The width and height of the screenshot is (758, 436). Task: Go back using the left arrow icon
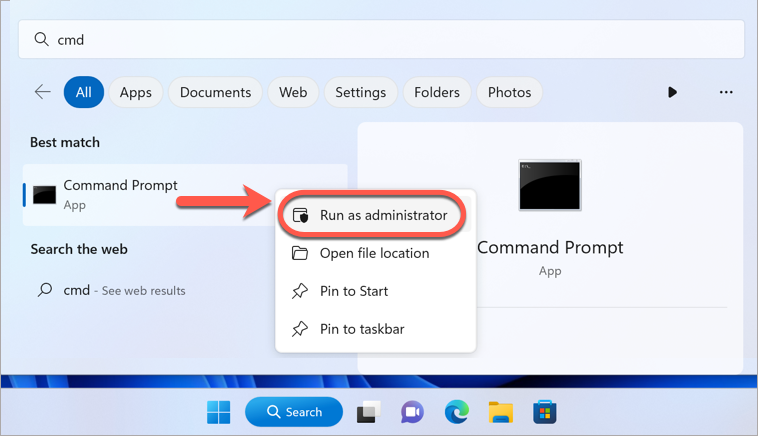(43, 92)
